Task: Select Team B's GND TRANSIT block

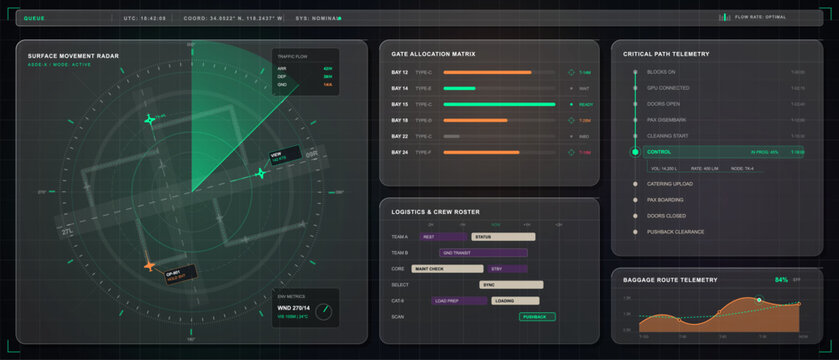Action: pos(483,252)
